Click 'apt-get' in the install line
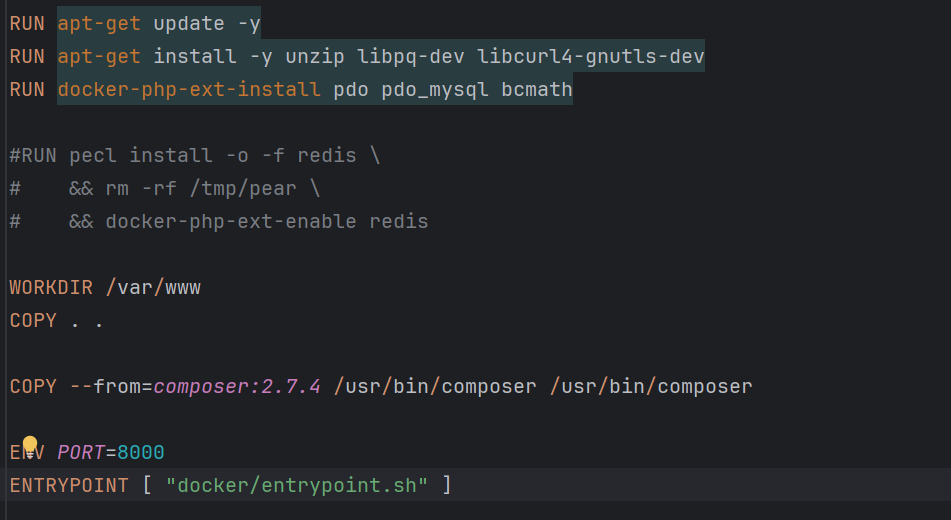 [x=99, y=56]
